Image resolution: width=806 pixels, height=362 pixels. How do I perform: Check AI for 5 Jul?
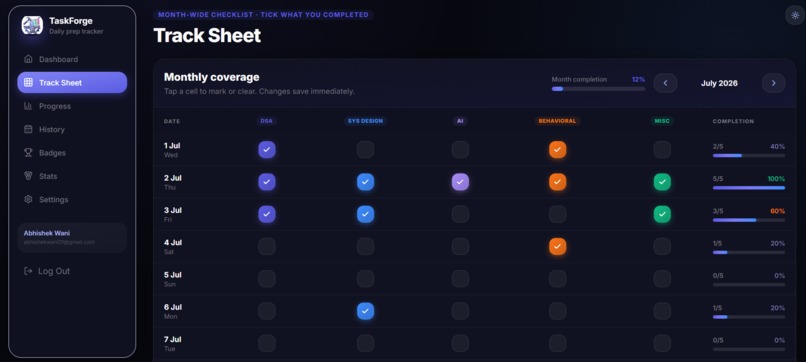pos(460,279)
